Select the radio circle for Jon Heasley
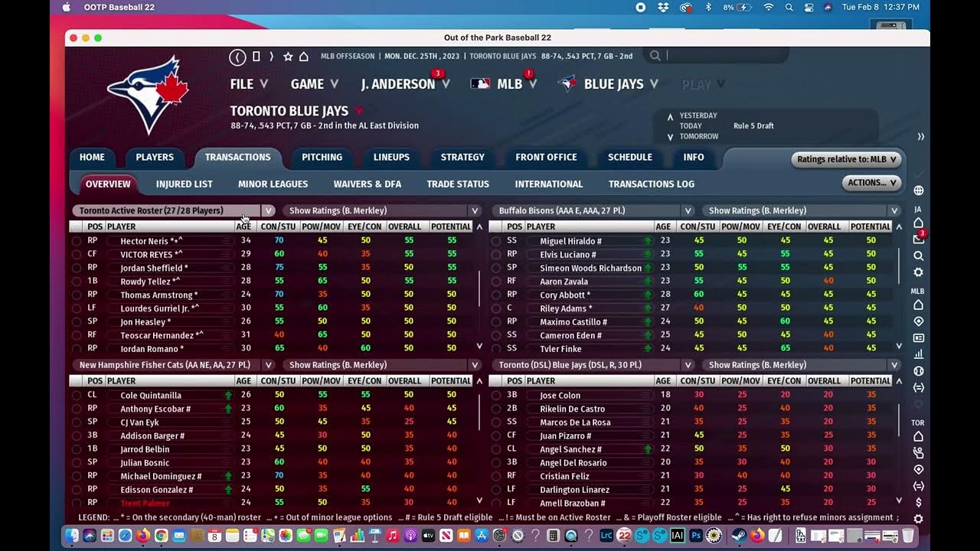 tap(77, 322)
